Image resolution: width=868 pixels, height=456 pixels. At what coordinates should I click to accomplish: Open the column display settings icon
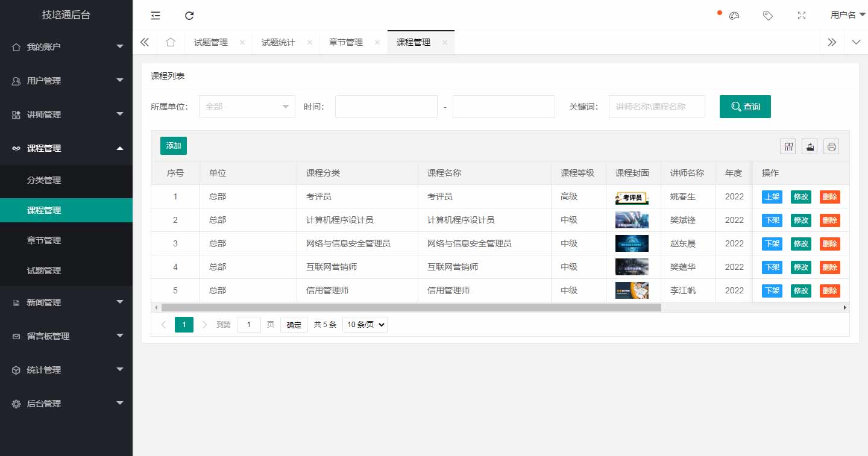click(788, 146)
